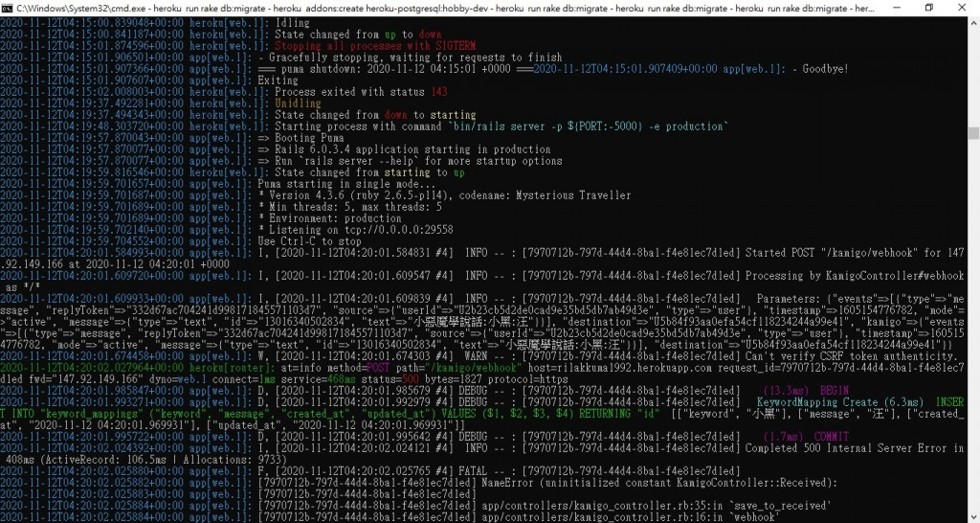Click 'KeywordMapping Create (6.3ms)' text
Viewport: 980px width, 523px height.
[840, 402]
